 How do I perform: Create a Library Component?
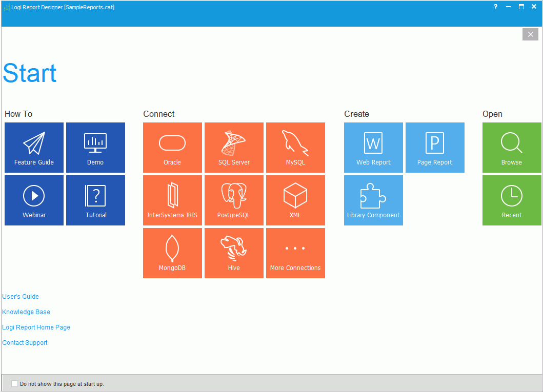pyautogui.click(x=373, y=200)
